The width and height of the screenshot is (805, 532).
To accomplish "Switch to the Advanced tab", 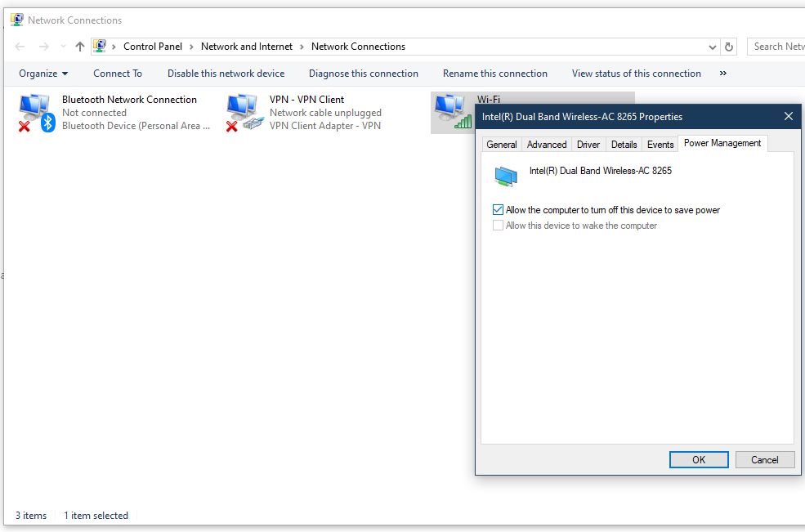I will coord(547,145).
